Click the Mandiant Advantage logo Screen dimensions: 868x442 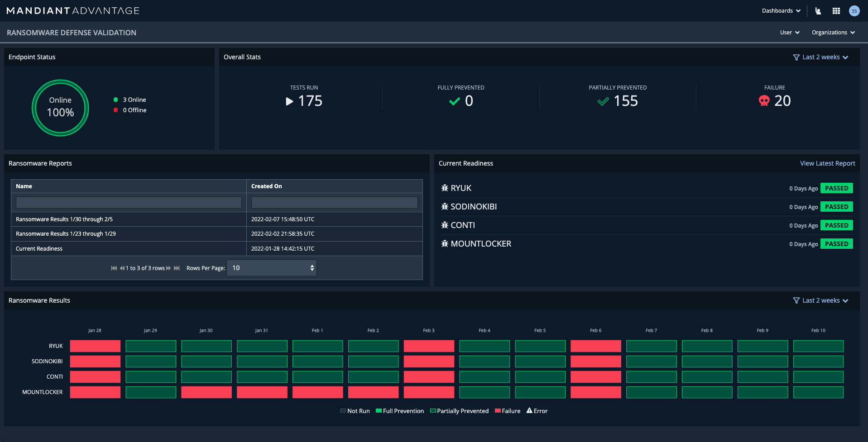pos(73,11)
